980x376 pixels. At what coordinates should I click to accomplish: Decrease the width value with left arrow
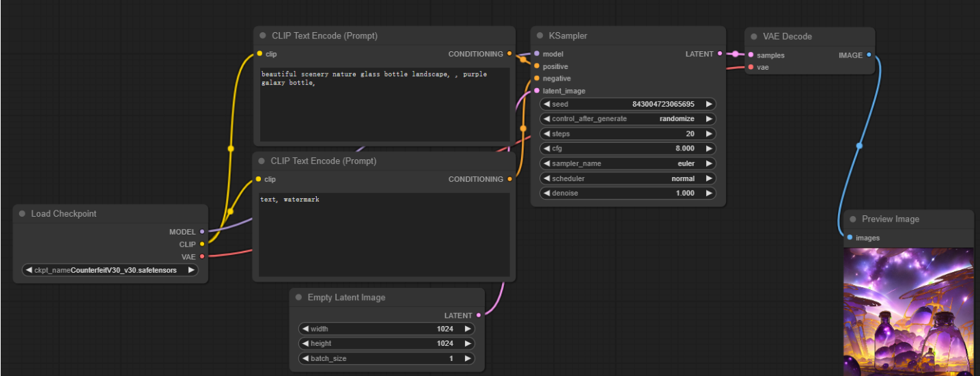[305, 329]
